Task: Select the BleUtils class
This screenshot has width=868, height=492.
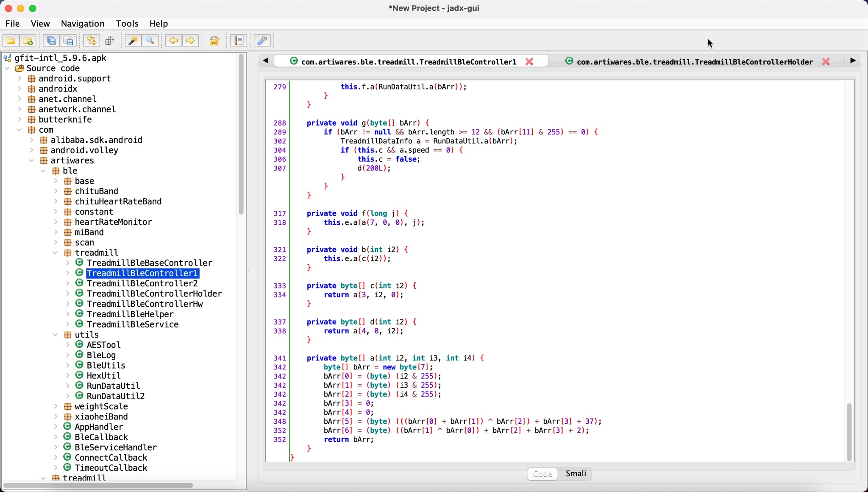Action: [x=106, y=365]
